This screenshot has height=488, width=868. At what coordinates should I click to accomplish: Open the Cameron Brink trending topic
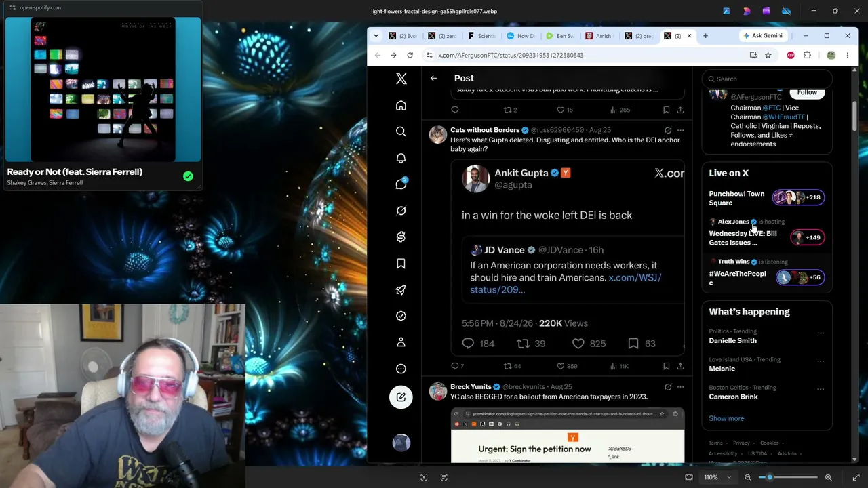pyautogui.click(x=733, y=396)
